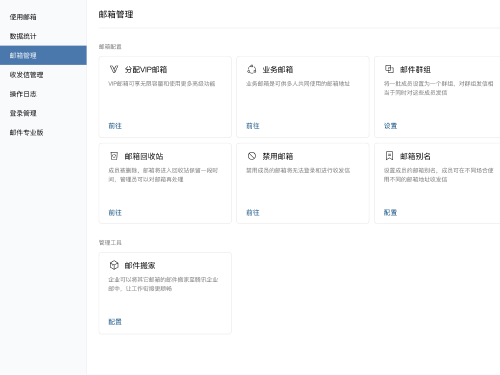Click 配置 link under 邮箱别名

[390, 213]
